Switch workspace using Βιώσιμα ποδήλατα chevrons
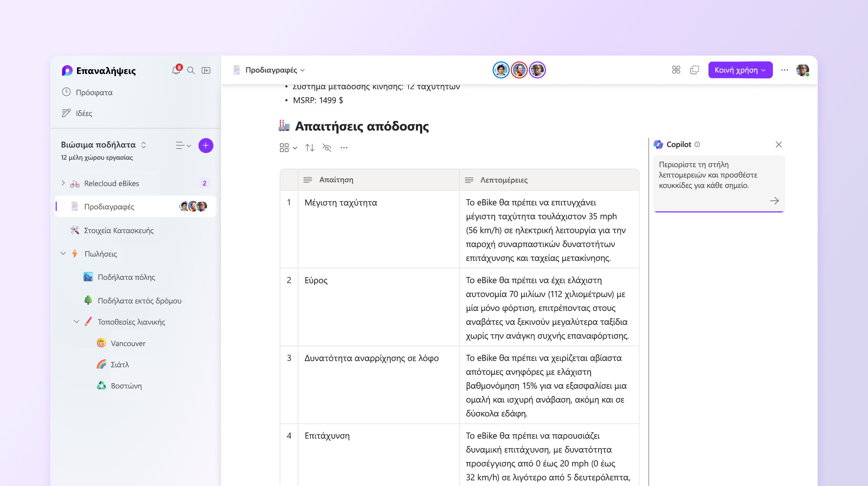 [143, 145]
